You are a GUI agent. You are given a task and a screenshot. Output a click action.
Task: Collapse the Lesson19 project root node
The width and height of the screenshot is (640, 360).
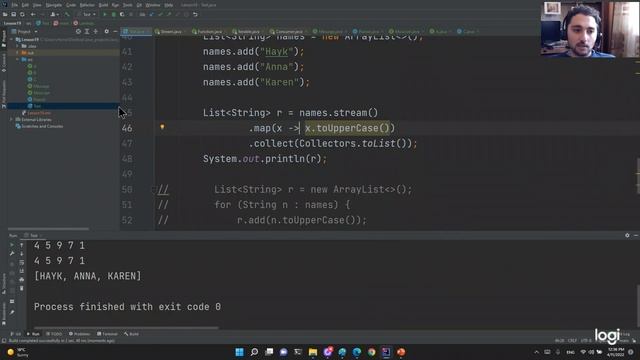tap(12, 40)
